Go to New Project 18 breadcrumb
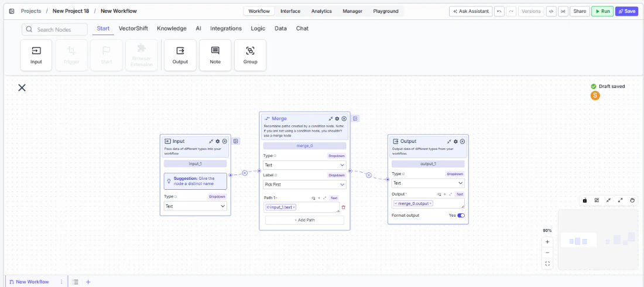 pos(71,11)
